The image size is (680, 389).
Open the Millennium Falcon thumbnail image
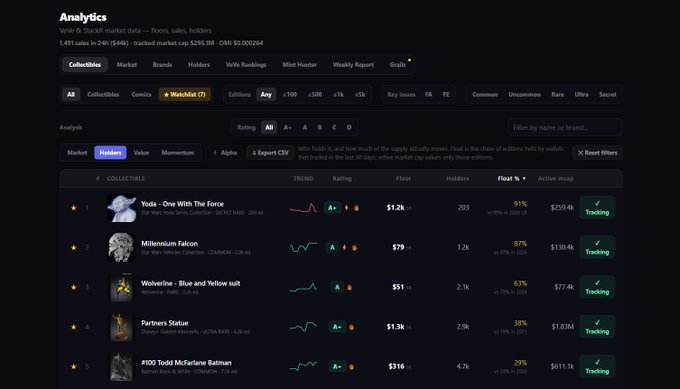pyautogui.click(x=121, y=247)
